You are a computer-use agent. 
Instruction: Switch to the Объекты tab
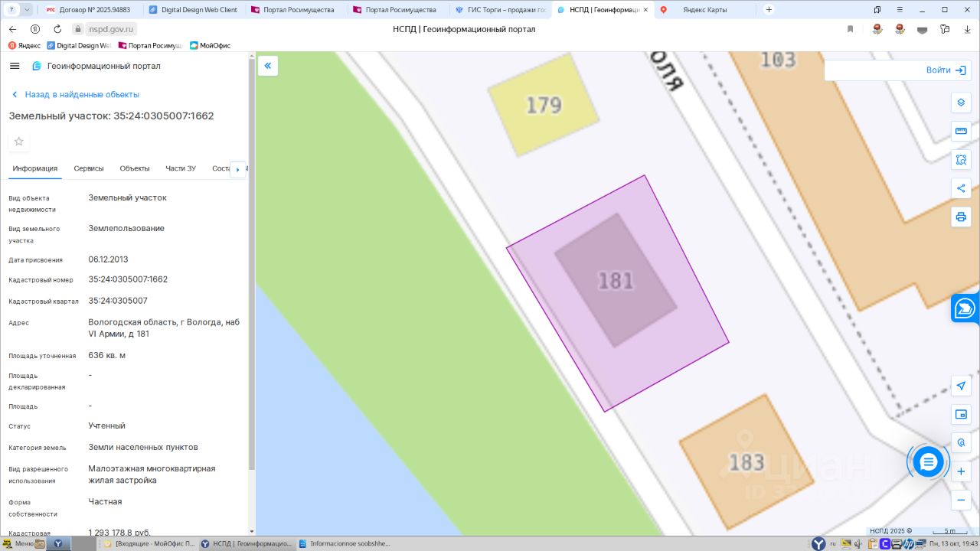coord(135,168)
